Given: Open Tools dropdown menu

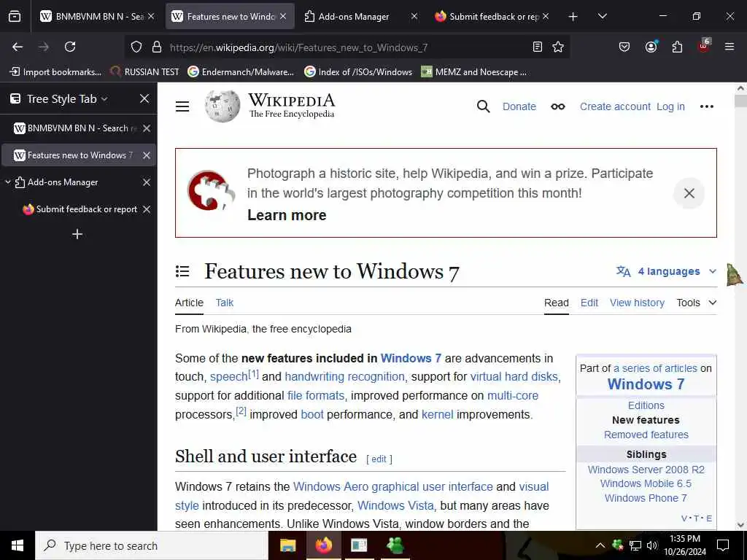Looking at the screenshot, I should point(697,303).
